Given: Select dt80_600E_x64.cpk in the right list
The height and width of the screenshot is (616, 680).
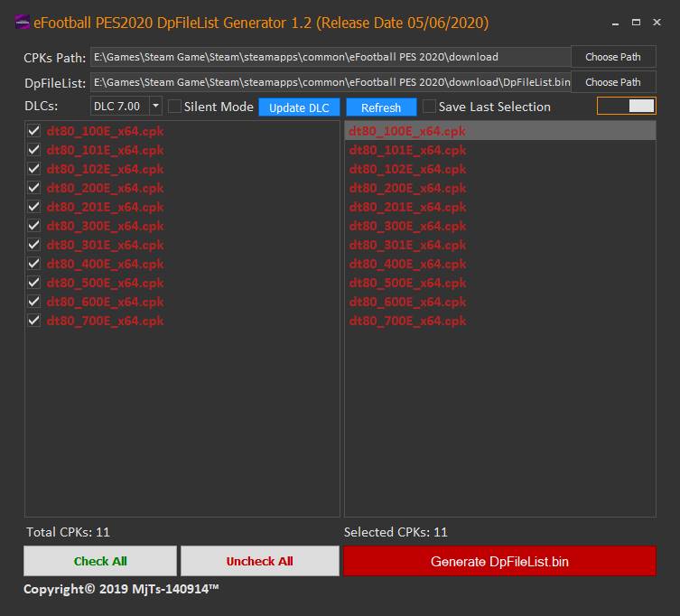Looking at the screenshot, I should tap(500, 302).
